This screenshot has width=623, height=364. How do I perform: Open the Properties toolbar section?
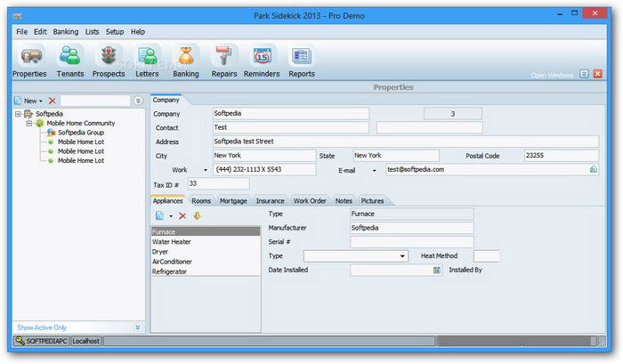point(29,60)
